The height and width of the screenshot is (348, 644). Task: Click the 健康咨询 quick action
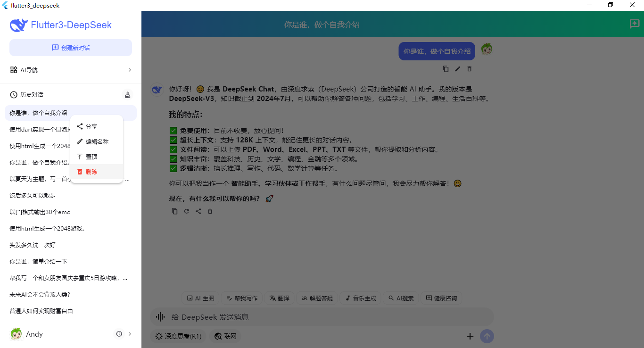441,298
